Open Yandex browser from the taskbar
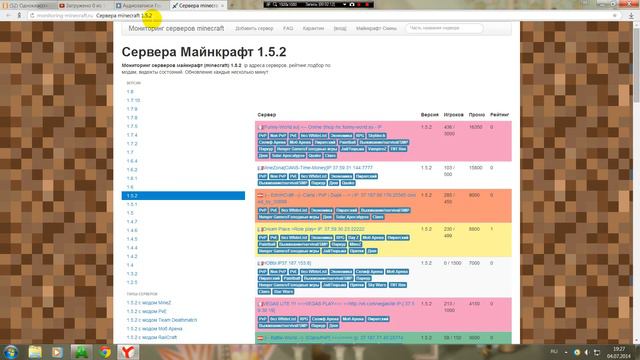 click(128, 352)
